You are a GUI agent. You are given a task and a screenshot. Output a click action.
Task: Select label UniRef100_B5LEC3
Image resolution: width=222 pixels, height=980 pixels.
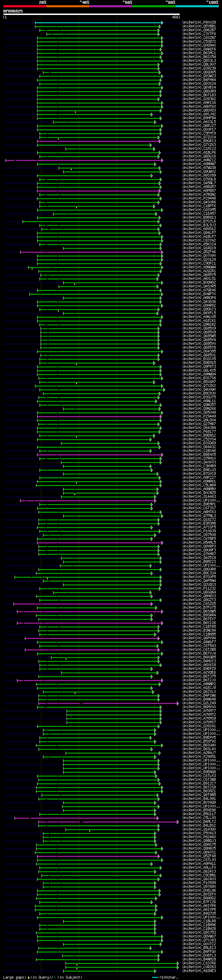coord(199,948)
